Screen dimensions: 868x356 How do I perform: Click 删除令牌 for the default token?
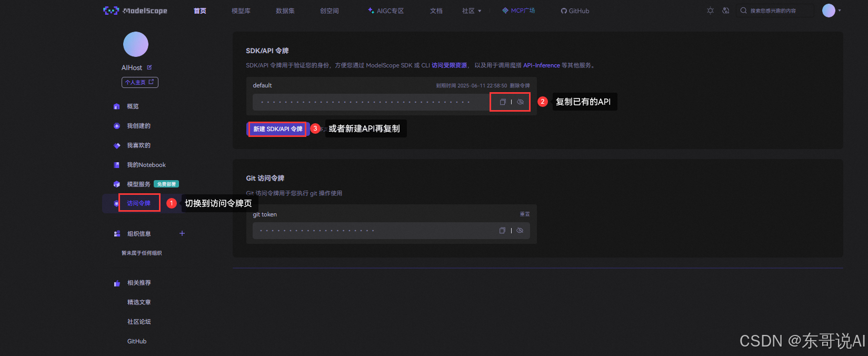click(x=520, y=85)
